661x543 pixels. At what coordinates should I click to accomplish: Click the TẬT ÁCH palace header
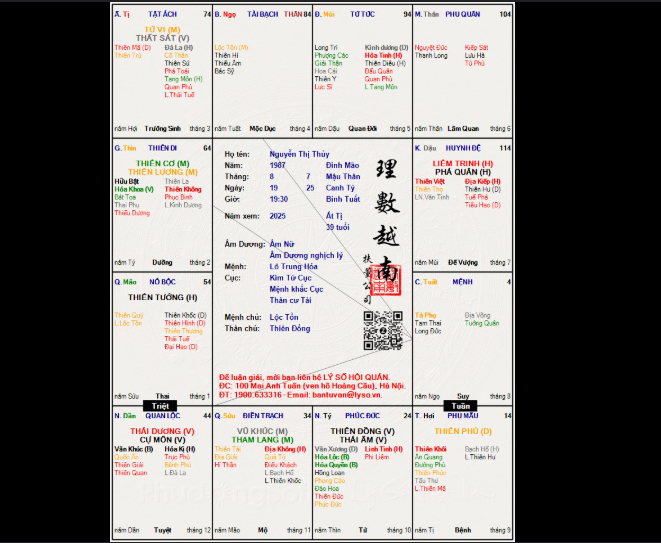(162, 14)
